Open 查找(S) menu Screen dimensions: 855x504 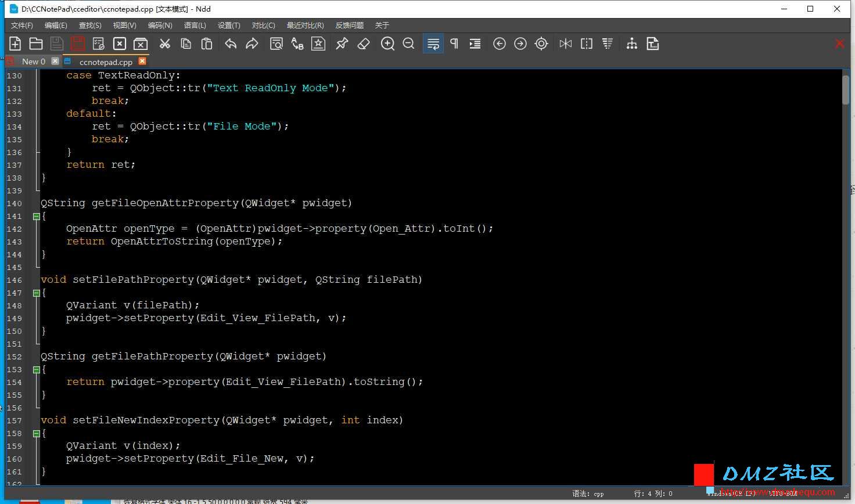pos(90,26)
